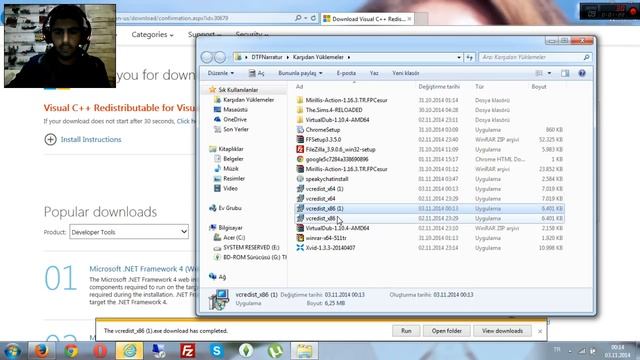This screenshot has width=640, height=360.
Task: Open the Windows Start menu
Action: point(12,351)
